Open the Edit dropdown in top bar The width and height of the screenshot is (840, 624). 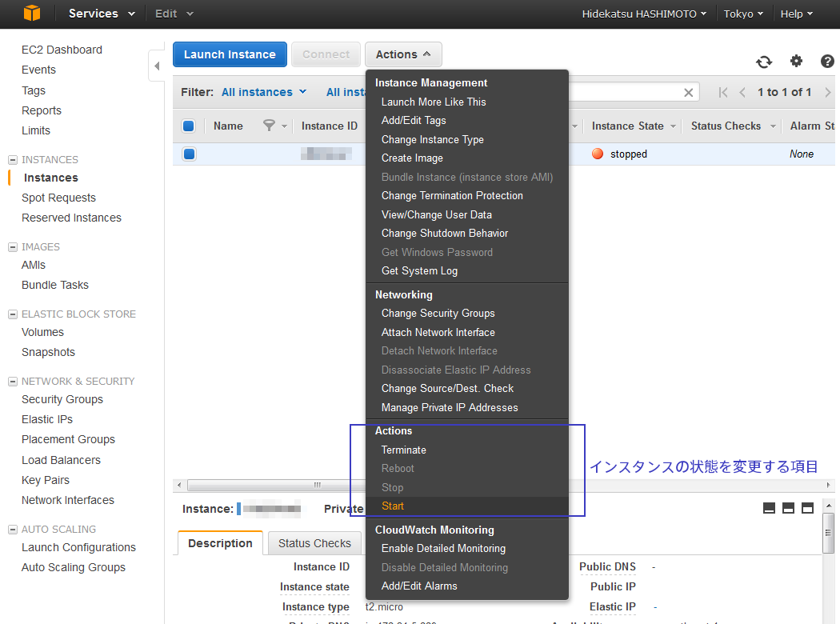click(174, 14)
